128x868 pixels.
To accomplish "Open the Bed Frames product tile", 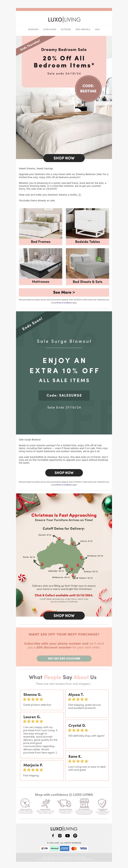I will [40, 226].
